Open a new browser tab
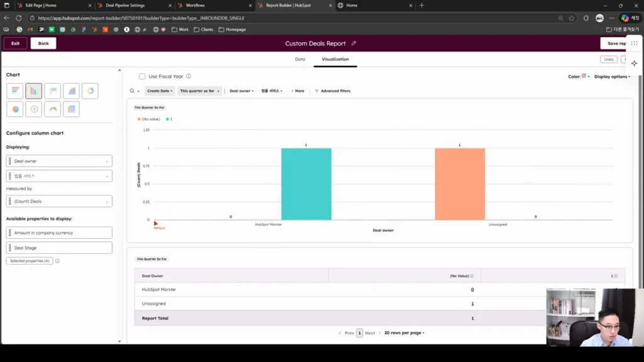 (x=421, y=5)
